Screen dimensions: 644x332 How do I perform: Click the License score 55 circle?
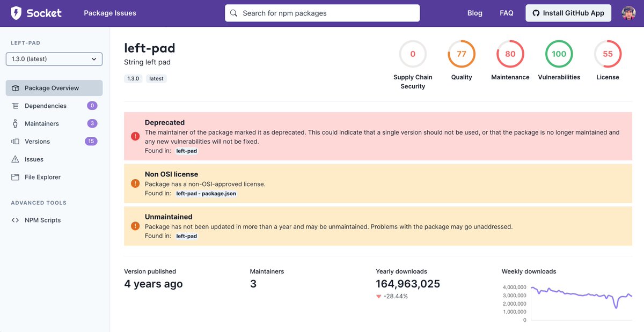(608, 54)
